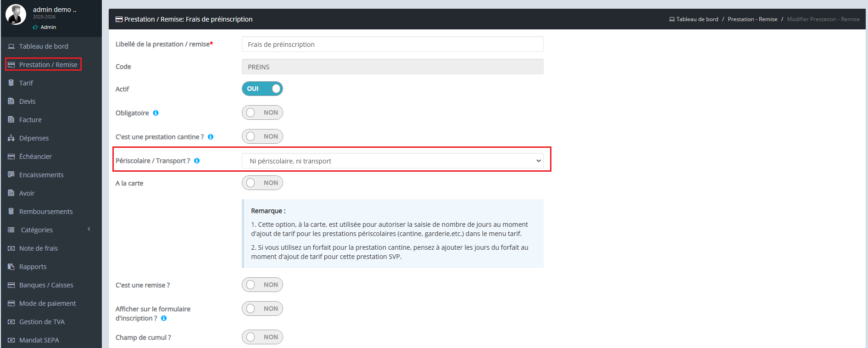Click the info icon beside cantine question
The height and width of the screenshot is (348, 868).
click(211, 137)
